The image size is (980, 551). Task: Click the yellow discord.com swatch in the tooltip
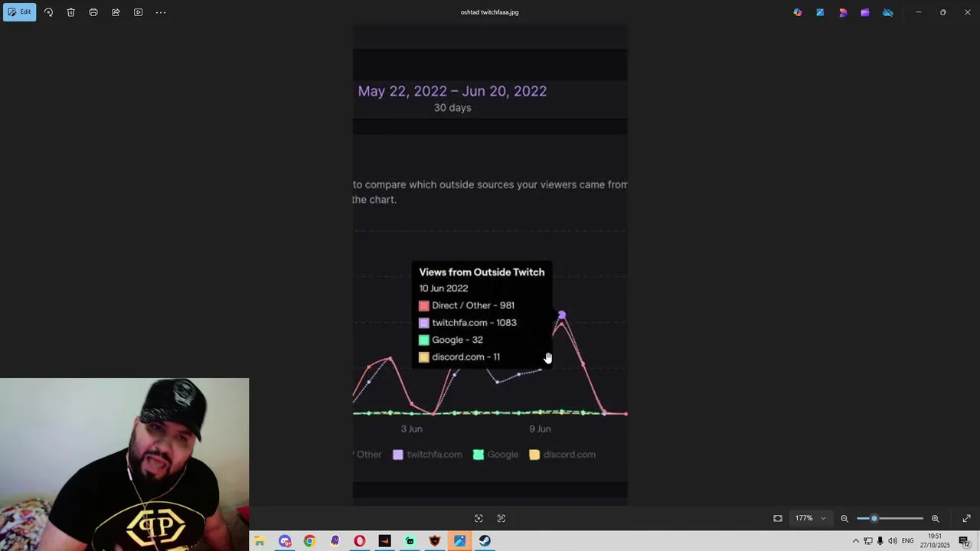point(424,357)
